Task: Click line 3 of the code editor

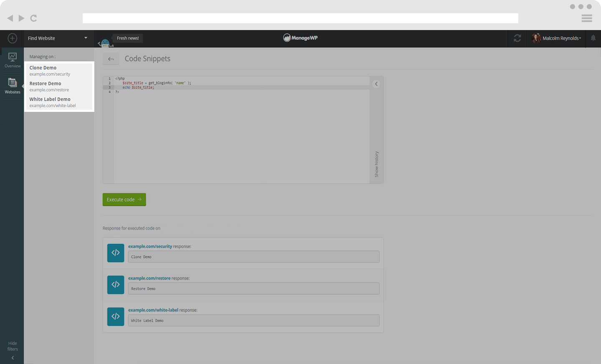Action: (236, 88)
